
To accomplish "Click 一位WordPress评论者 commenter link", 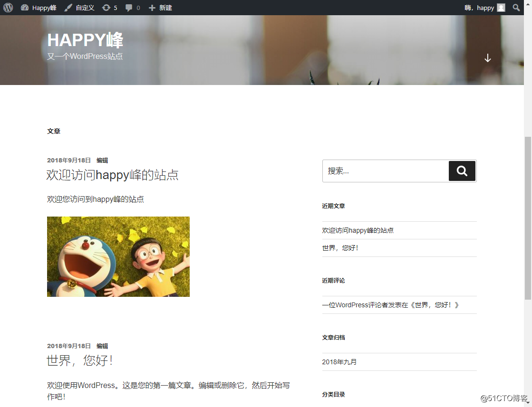I will click(x=355, y=305).
